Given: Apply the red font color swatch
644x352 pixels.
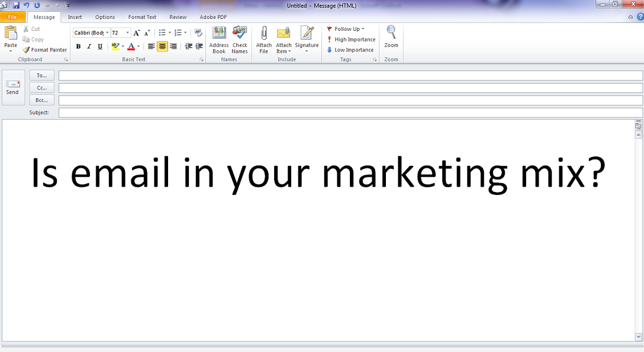Looking at the screenshot, I should coord(131,47).
